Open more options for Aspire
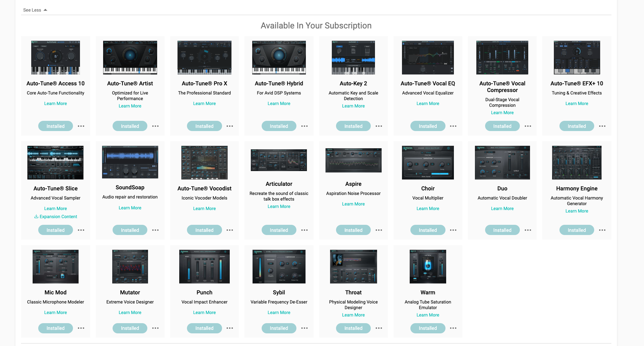 pyautogui.click(x=379, y=230)
